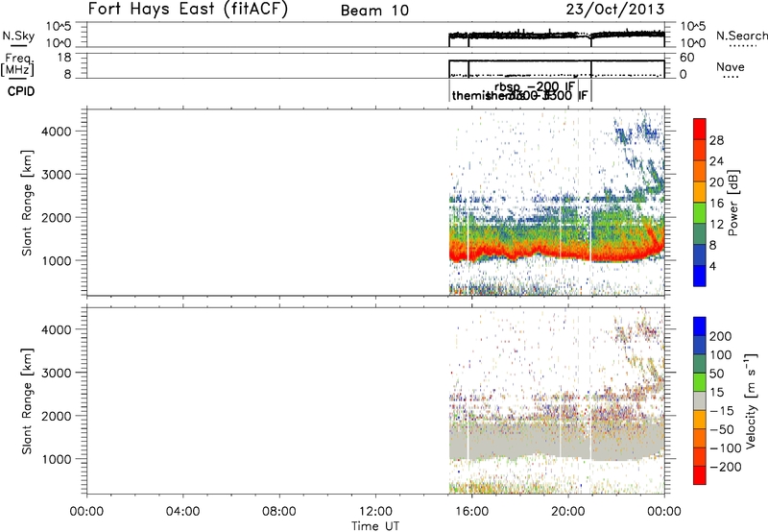Click the 'Velocity [m s-1]' colorbar label
This screenshot has width=768, height=532.
click(x=751, y=400)
